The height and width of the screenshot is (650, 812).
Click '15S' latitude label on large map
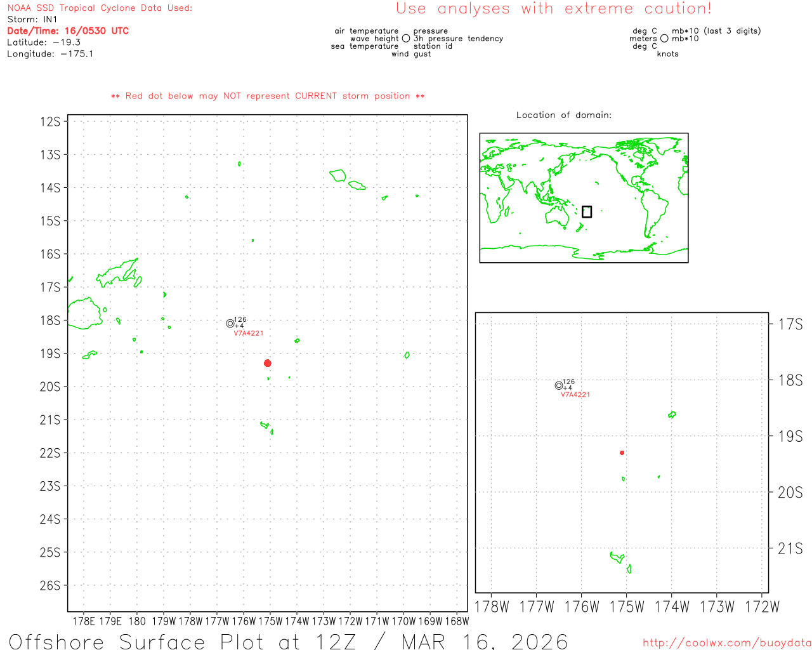tap(50, 221)
